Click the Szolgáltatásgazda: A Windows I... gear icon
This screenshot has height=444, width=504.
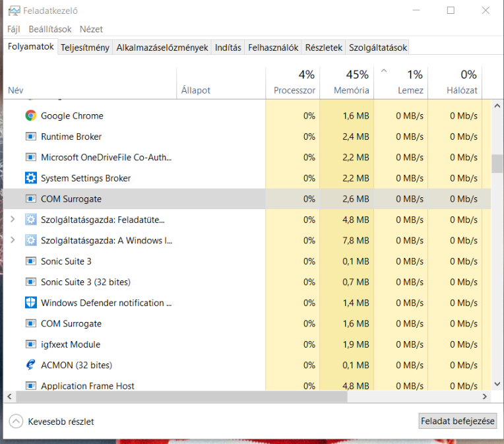[x=31, y=240]
